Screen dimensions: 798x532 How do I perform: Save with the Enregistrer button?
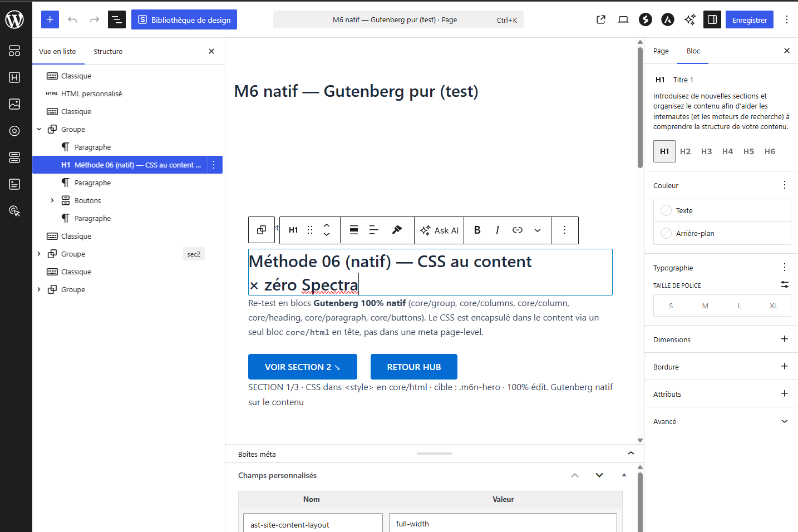pyautogui.click(x=750, y=19)
